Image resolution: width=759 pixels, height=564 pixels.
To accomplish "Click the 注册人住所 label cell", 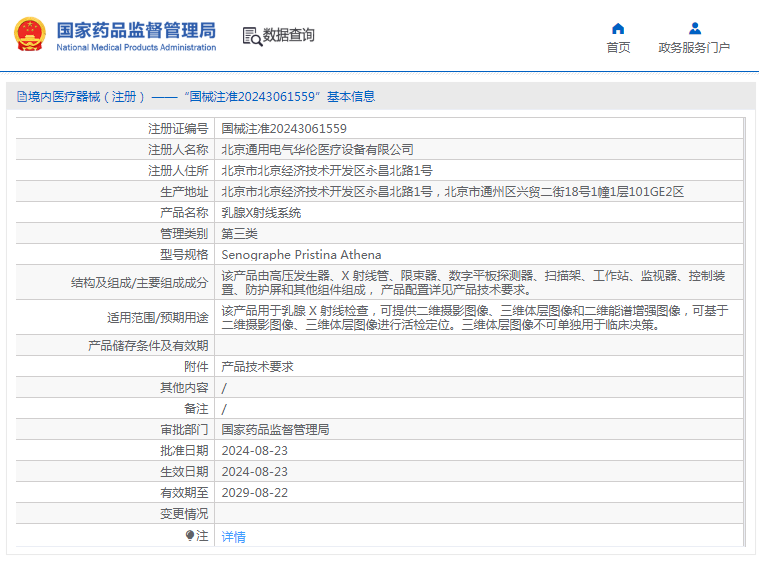I will pyautogui.click(x=178, y=170).
